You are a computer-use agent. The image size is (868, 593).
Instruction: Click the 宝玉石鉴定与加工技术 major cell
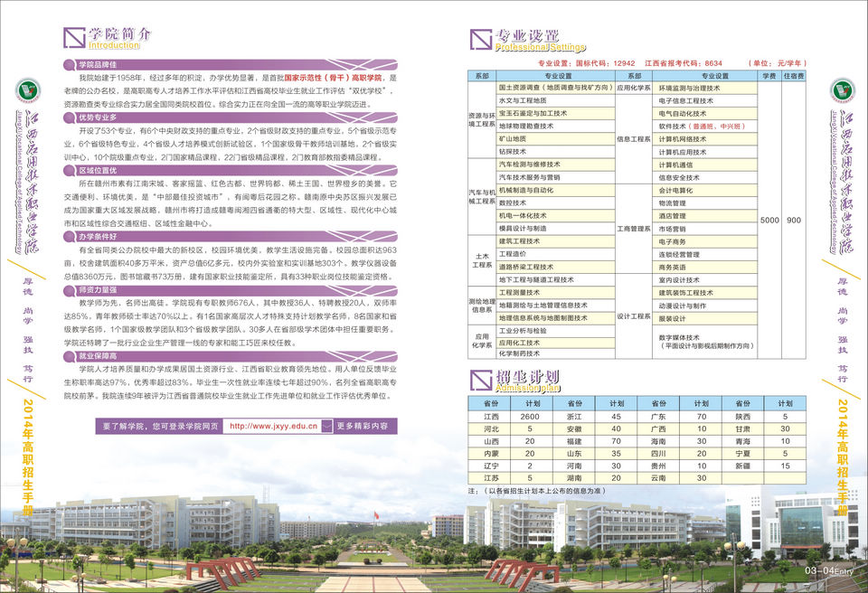coord(555,114)
